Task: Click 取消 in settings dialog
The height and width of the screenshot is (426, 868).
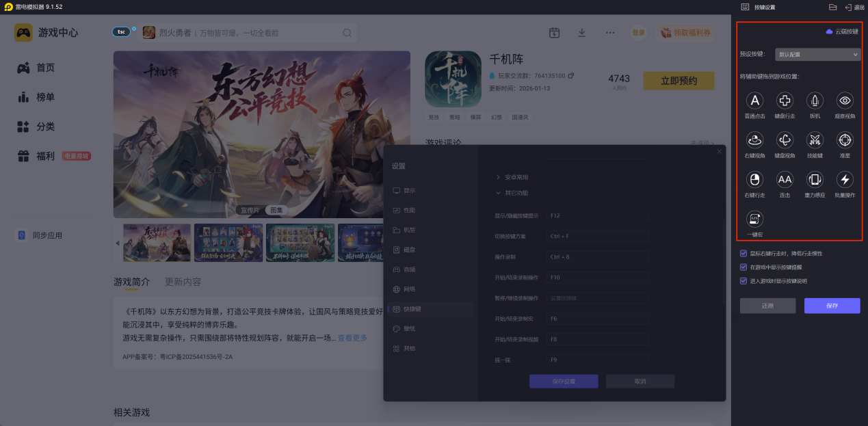Action: [x=640, y=381]
